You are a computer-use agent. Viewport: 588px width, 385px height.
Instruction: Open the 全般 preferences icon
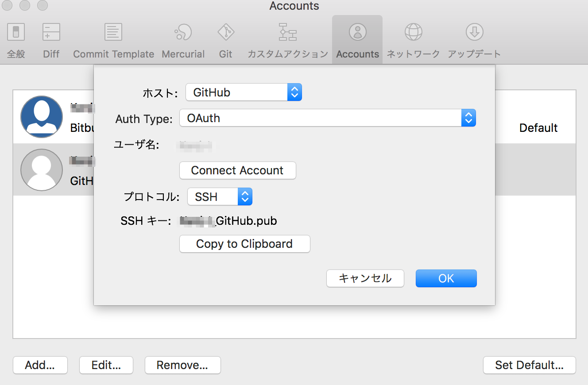click(16, 32)
